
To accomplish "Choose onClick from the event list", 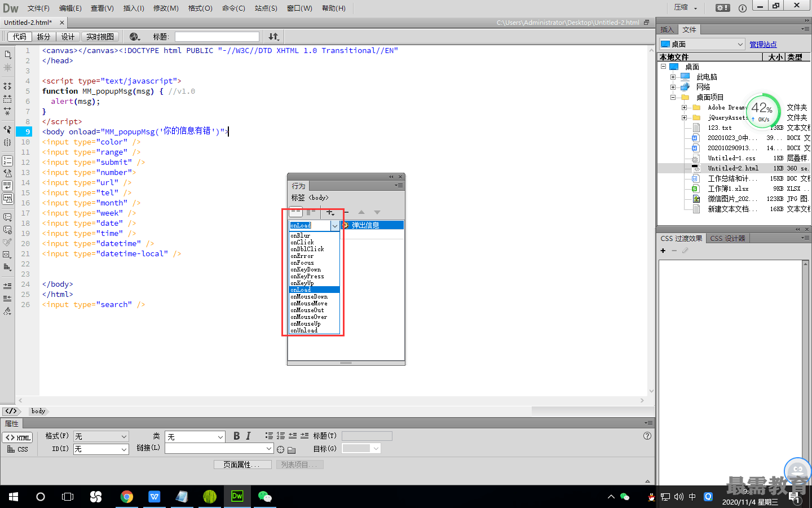I will tap(302, 242).
